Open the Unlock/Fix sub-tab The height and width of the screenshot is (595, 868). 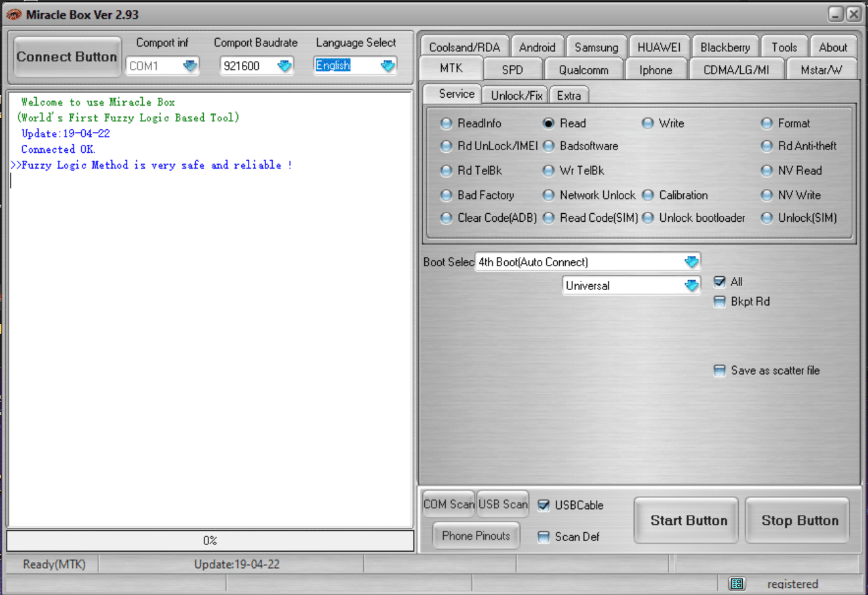point(516,96)
